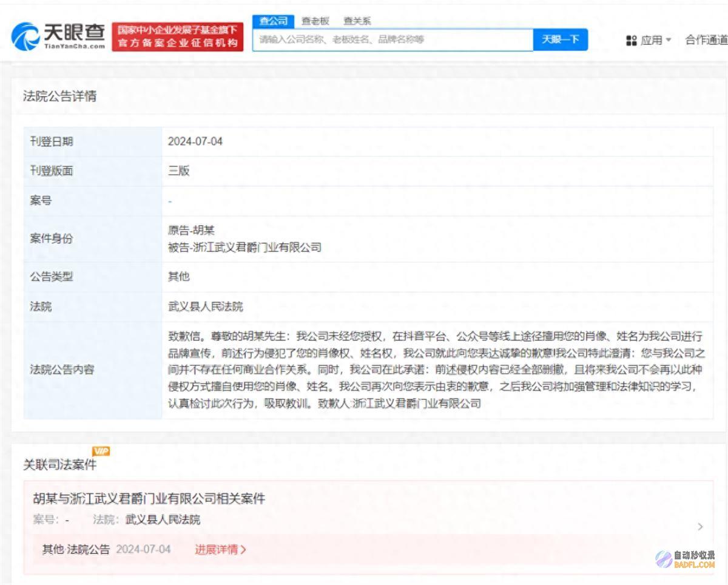The image size is (728, 585).
Task: Click plaintiff 原告-胡某 text
Action: [191, 231]
